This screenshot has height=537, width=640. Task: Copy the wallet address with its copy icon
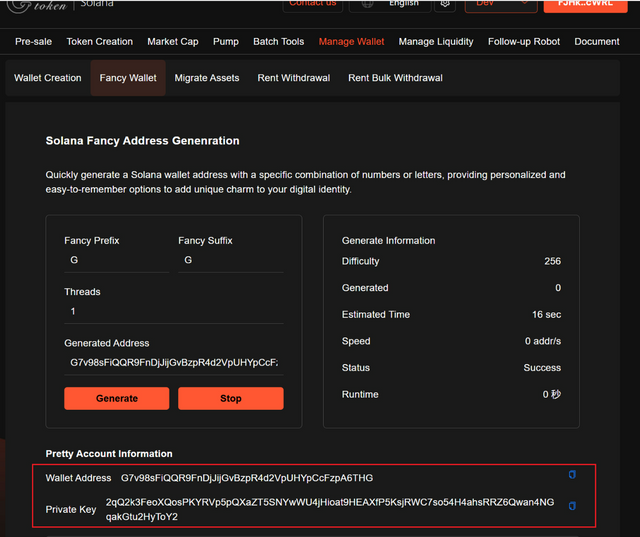click(572, 475)
